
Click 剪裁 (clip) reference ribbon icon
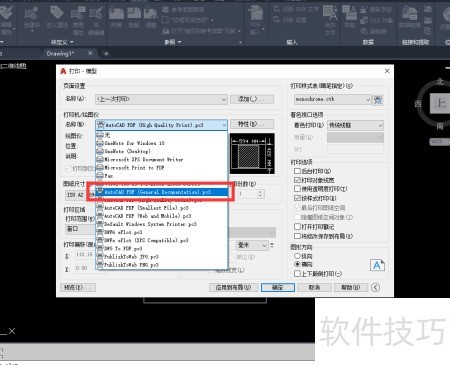[x=134, y=17]
